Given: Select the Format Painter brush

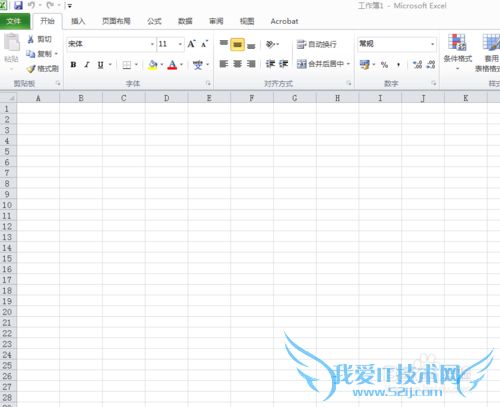Looking at the screenshot, I should (31, 69).
